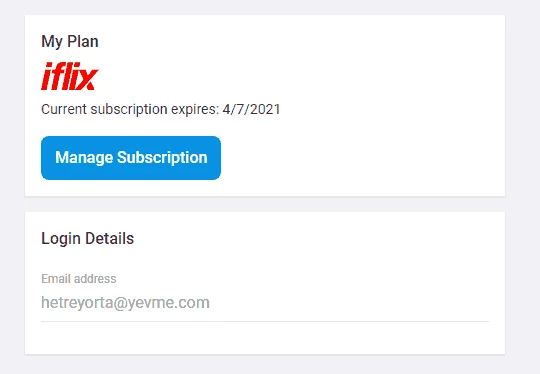Select the Login Details heading
Image resolution: width=540 pixels, height=374 pixels.
coord(87,239)
